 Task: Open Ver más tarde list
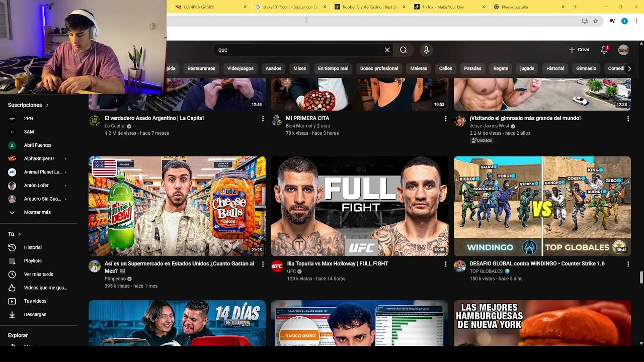coord(39,275)
